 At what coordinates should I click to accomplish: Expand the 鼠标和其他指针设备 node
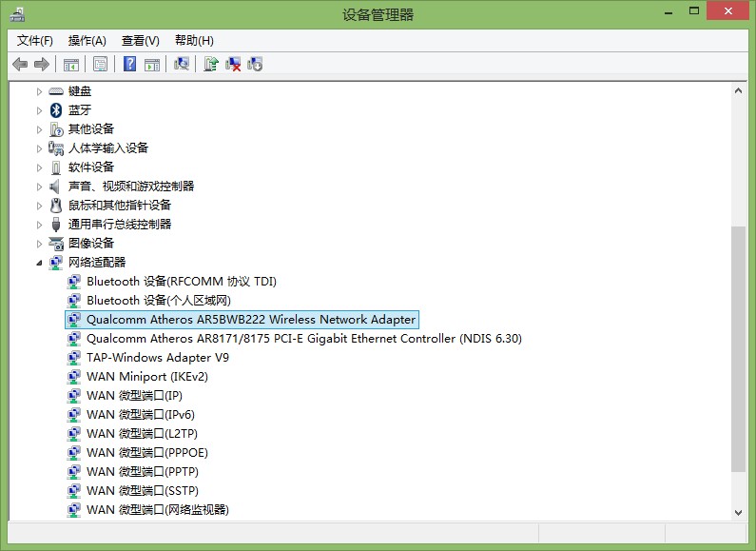(x=39, y=206)
